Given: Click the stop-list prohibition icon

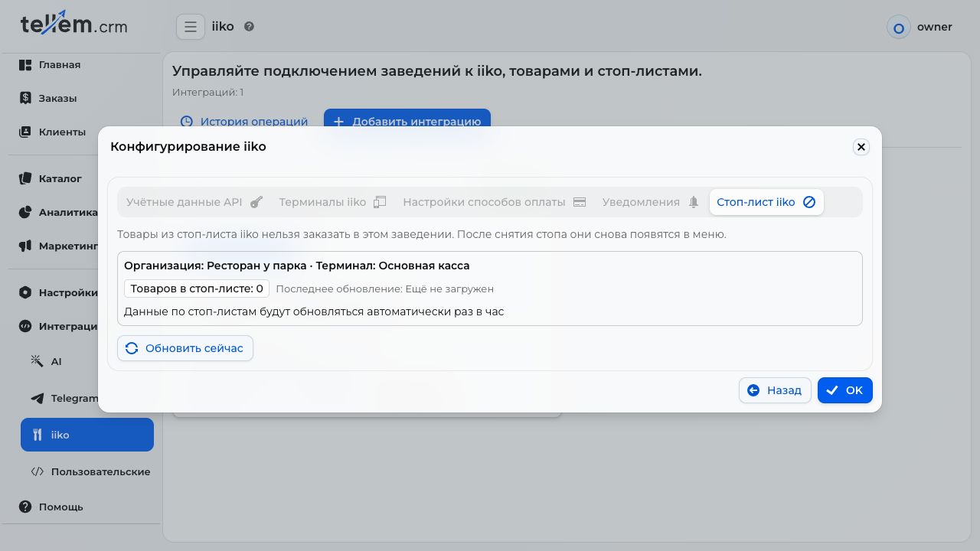Looking at the screenshot, I should 809,202.
